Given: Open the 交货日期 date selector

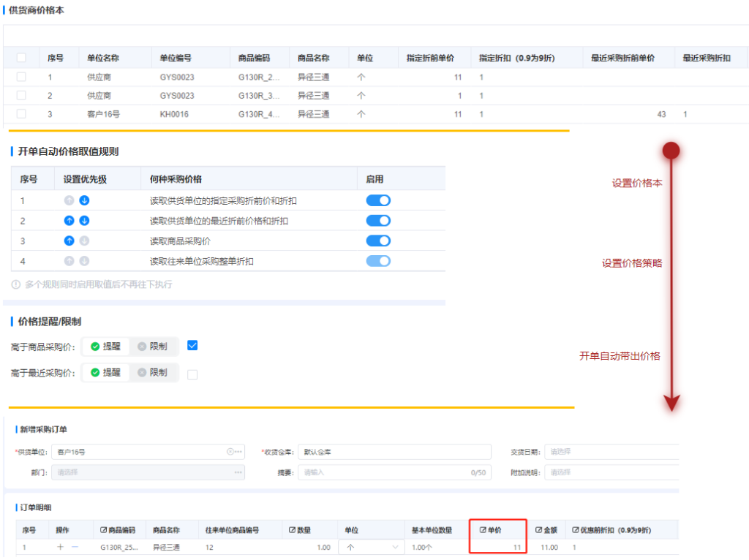Looking at the screenshot, I should point(611,452).
